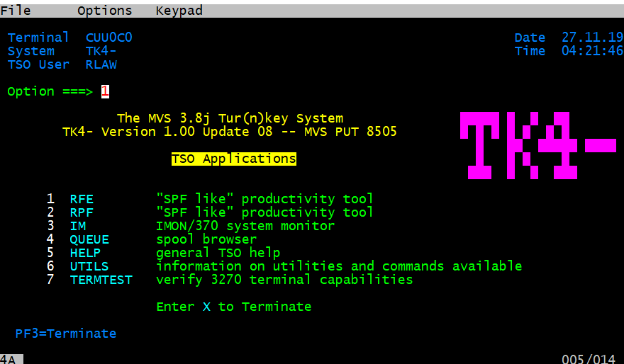
Task: Open the Keypad menu
Action: 179,11
